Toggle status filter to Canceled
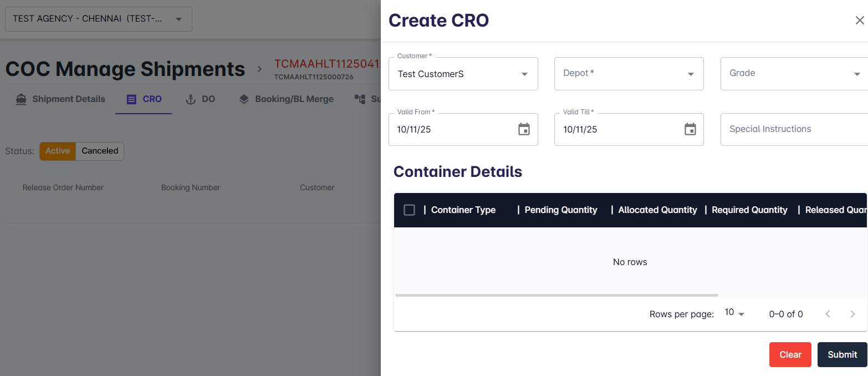 click(x=100, y=151)
